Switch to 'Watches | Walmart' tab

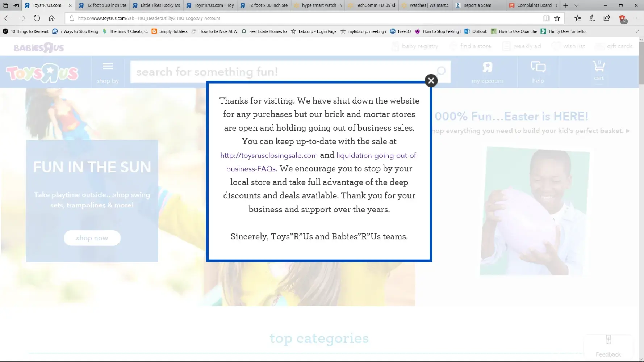click(426, 5)
